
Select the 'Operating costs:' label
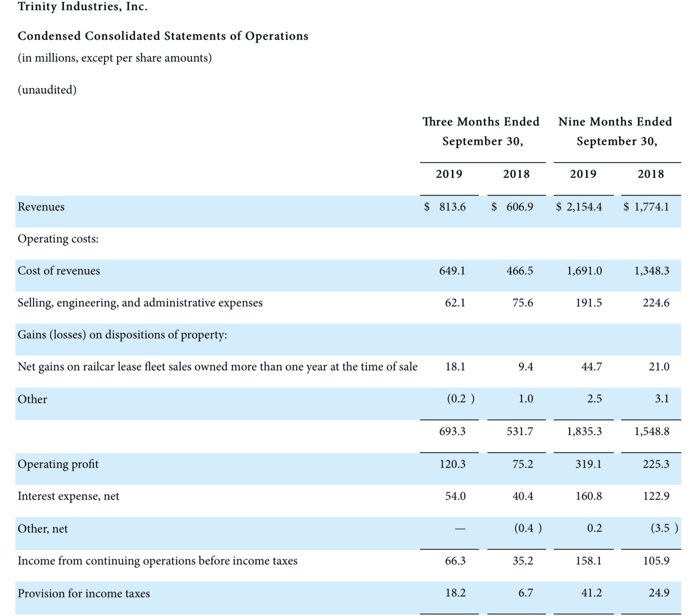click(x=58, y=239)
